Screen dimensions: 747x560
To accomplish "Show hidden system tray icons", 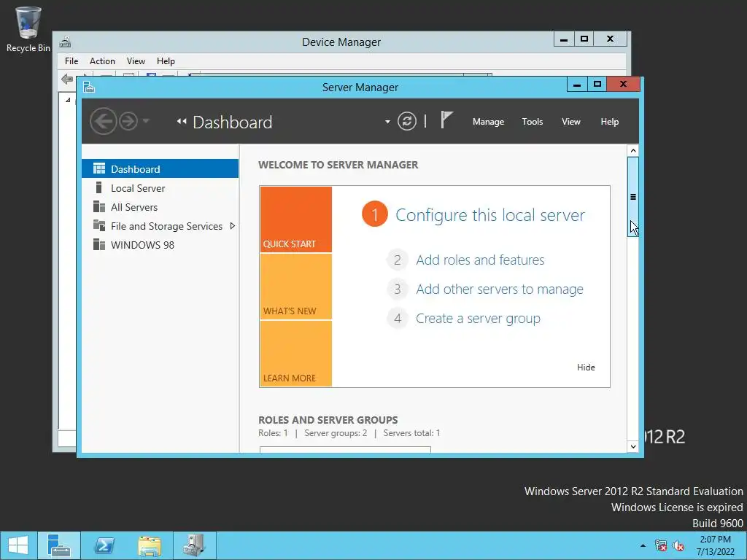I will click(x=643, y=545).
